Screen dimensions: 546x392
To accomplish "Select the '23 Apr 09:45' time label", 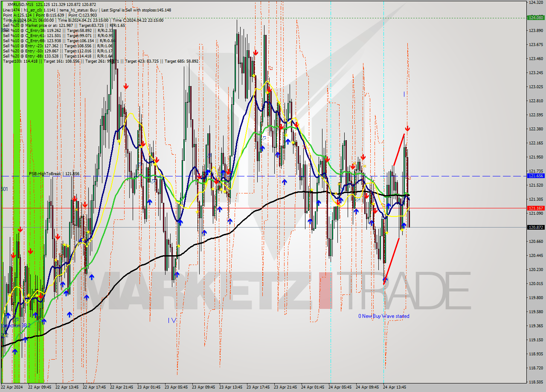I will [203, 387].
